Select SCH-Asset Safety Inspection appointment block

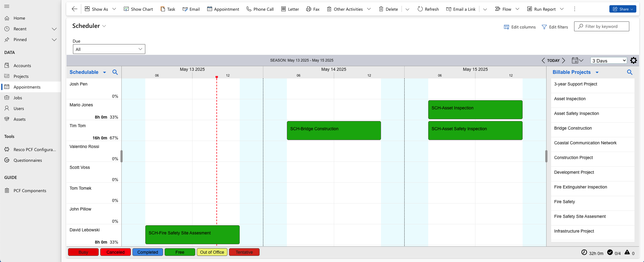(475, 131)
